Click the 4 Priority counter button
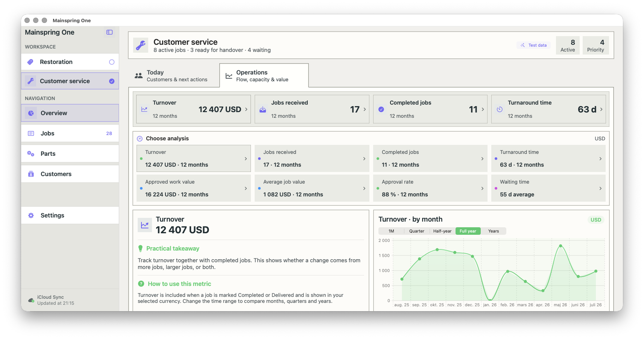Image resolution: width=644 pixels, height=339 pixels. (x=595, y=46)
